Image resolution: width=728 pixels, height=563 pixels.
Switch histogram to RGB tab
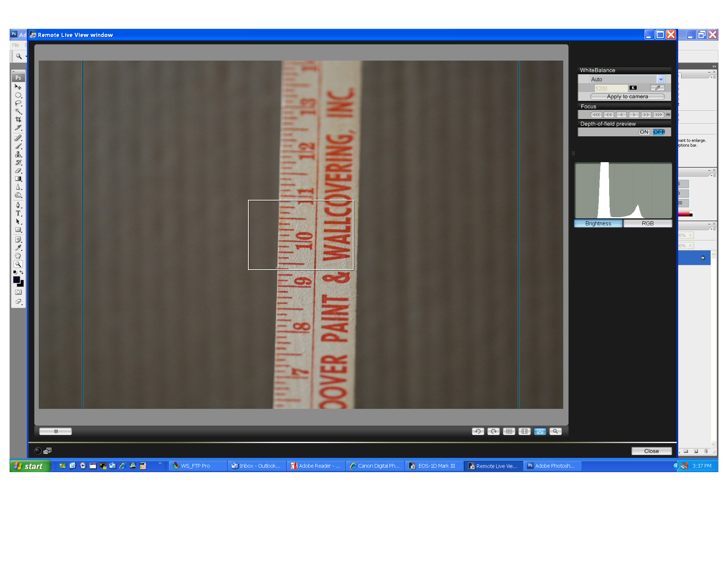click(648, 224)
